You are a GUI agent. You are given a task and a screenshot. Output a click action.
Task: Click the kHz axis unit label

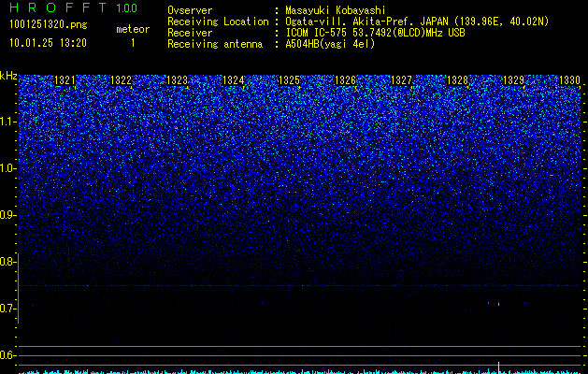(x=8, y=76)
